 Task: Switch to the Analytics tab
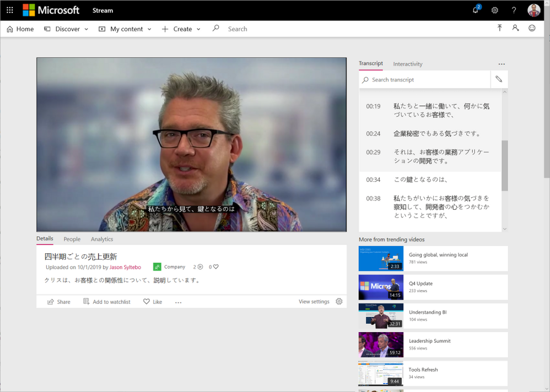coord(102,239)
